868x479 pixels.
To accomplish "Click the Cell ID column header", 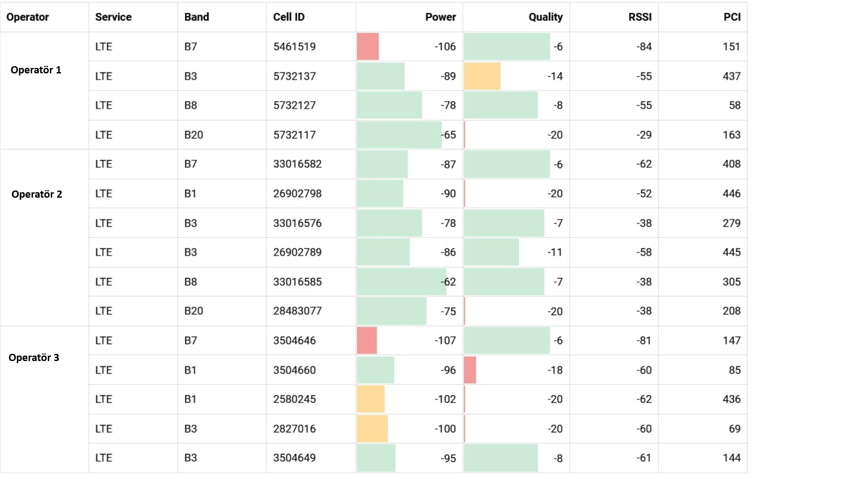I will (x=289, y=17).
